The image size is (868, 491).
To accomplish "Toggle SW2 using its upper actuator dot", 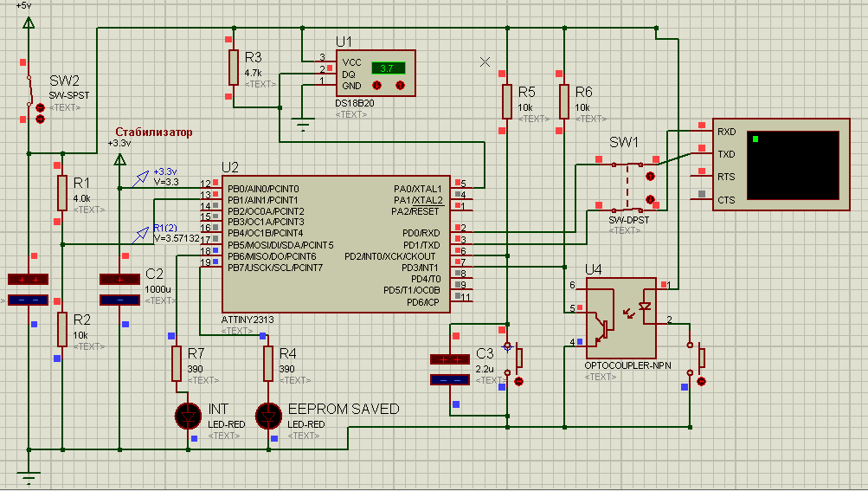I will pos(40,108).
